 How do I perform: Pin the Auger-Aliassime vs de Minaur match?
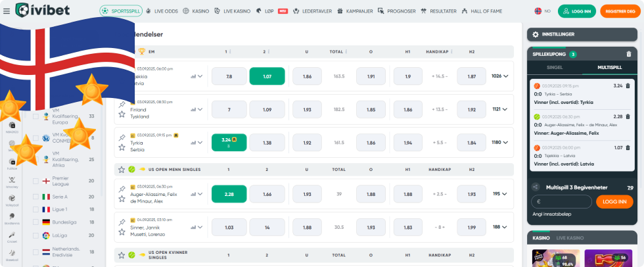(x=122, y=187)
